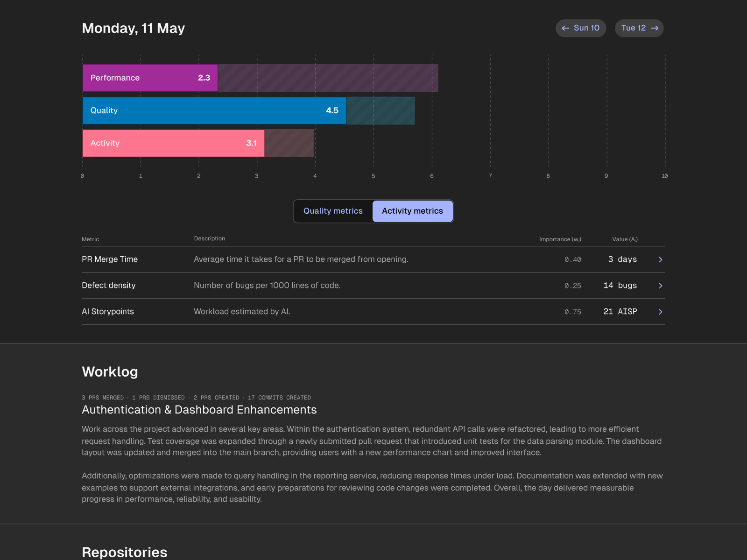Expand the AI Storypoints row chevron
Screen dimensions: 747x560
pos(660,312)
